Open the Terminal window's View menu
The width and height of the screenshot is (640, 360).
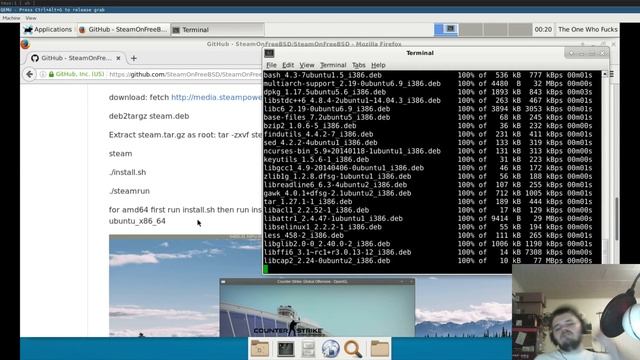click(307, 65)
